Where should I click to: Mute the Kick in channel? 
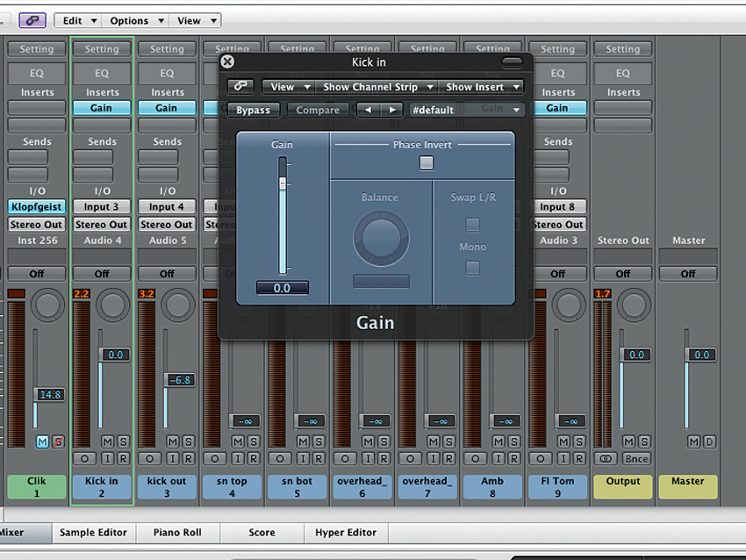(108, 442)
